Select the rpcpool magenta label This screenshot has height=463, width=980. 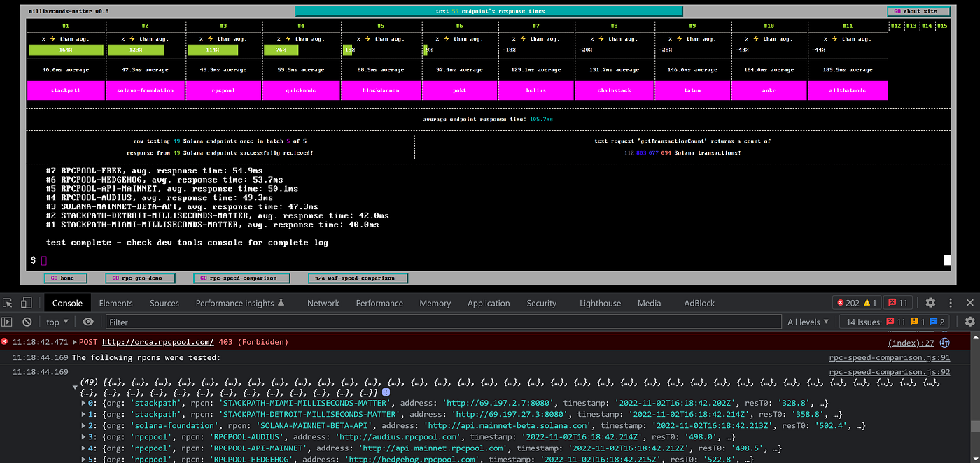[224, 90]
